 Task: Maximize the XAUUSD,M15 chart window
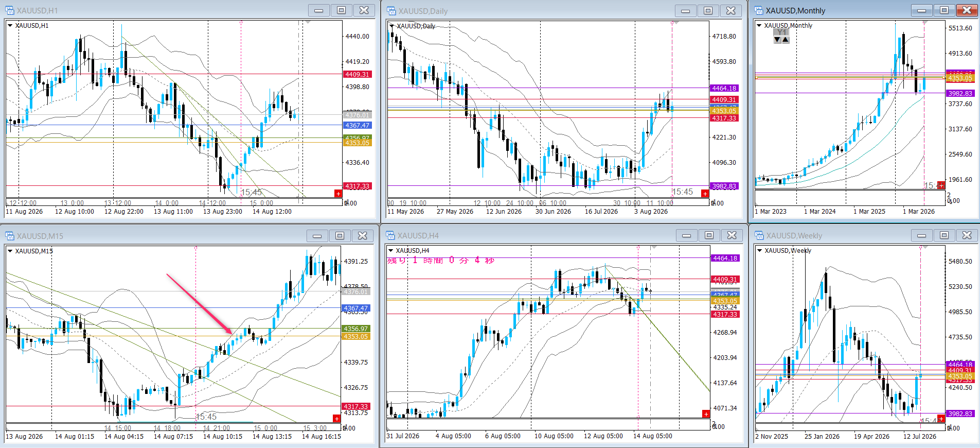pos(340,236)
